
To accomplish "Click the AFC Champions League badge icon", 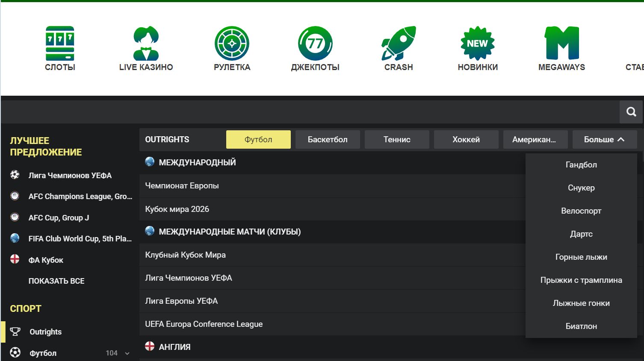I will 15,196.
